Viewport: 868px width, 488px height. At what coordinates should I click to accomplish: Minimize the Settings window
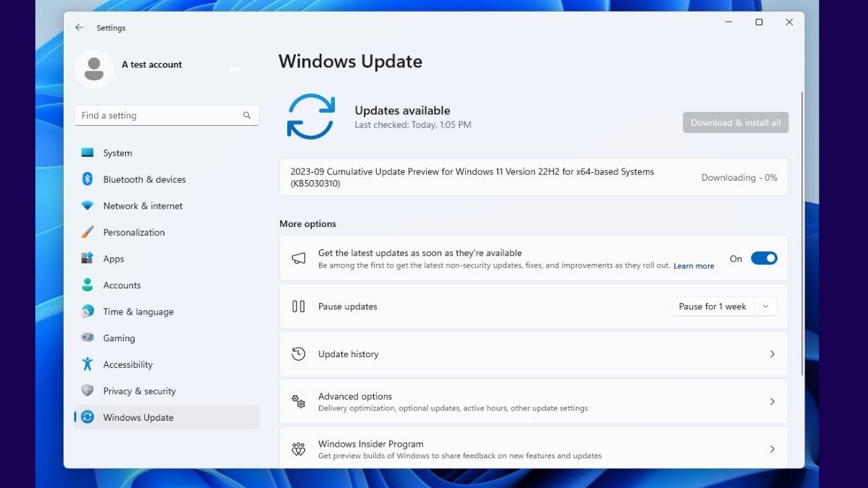(728, 22)
